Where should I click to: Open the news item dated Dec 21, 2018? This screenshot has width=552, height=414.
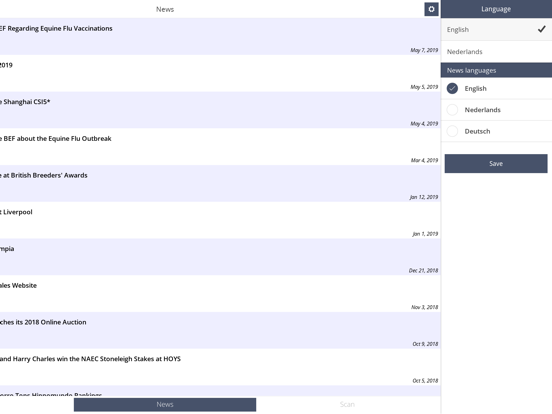coord(220,257)
